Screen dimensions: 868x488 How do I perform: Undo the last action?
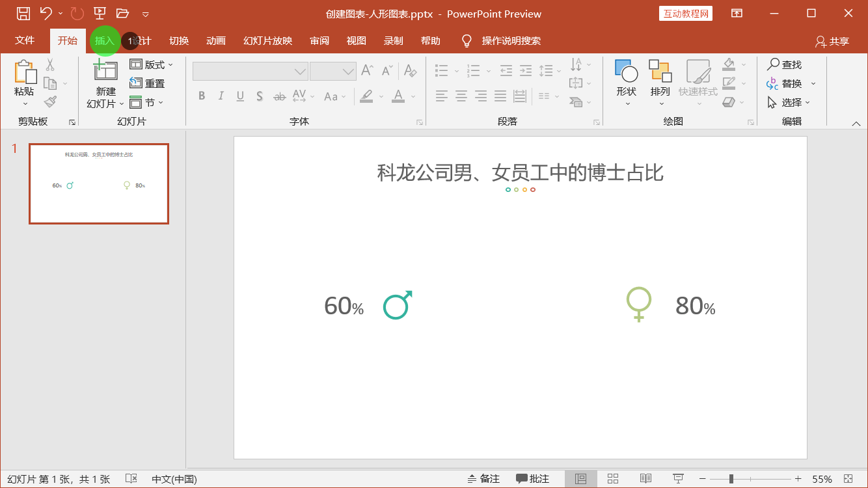[46, 13]
